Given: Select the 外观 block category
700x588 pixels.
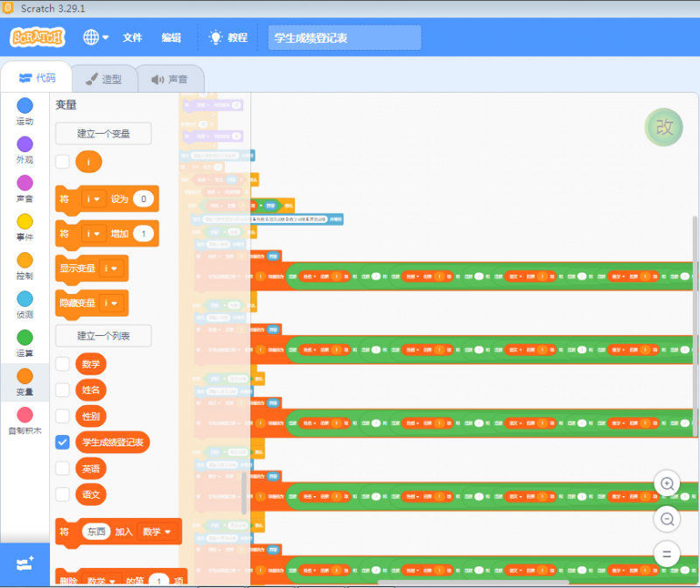Looking at the screenshot, I should point(24,150).
